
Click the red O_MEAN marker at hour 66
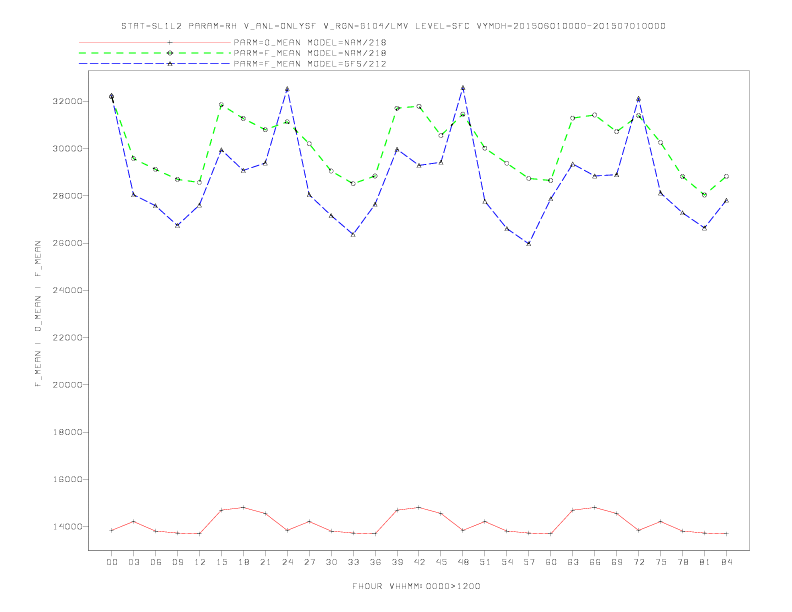pyautogui.click(x=595, y=507)
